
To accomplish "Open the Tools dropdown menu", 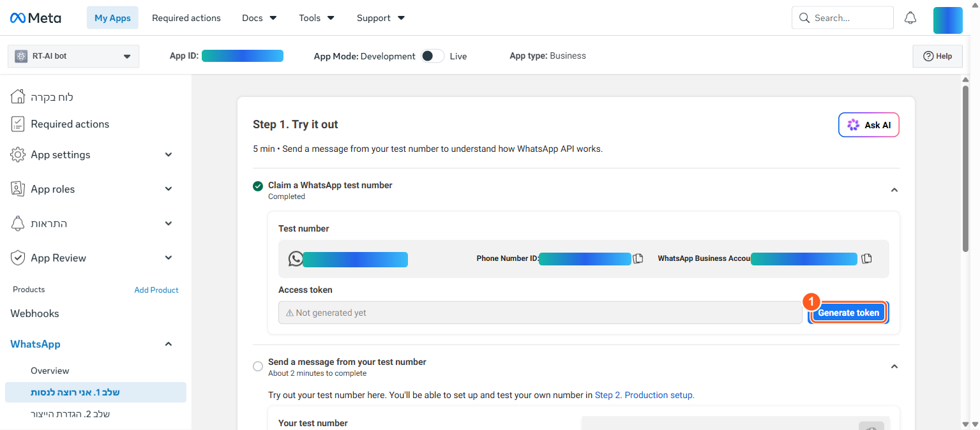I will pos(317,18).
